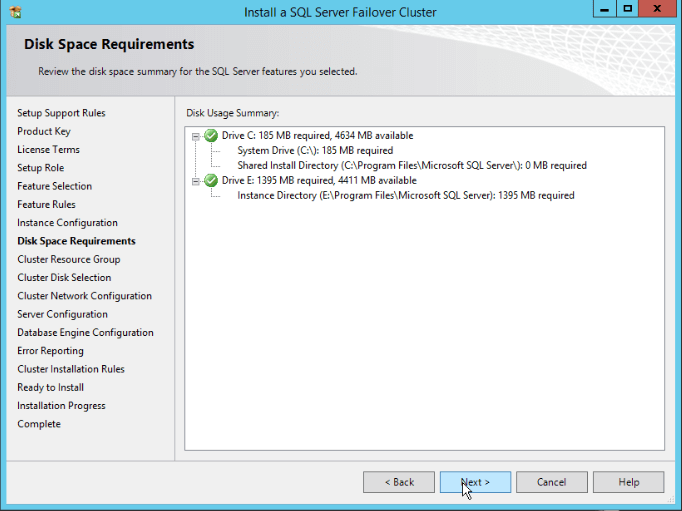The image size is (682, 511).
Task: Click the Next button
Action: point(475,482)
